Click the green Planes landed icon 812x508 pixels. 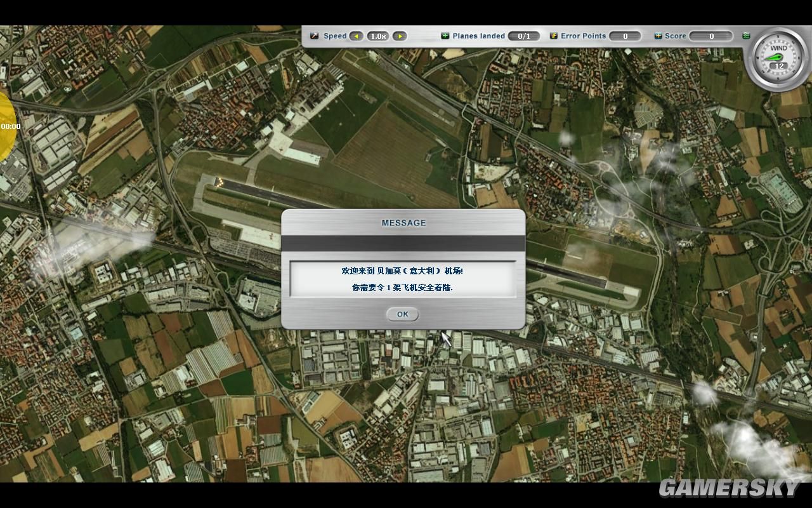[445, 36]
